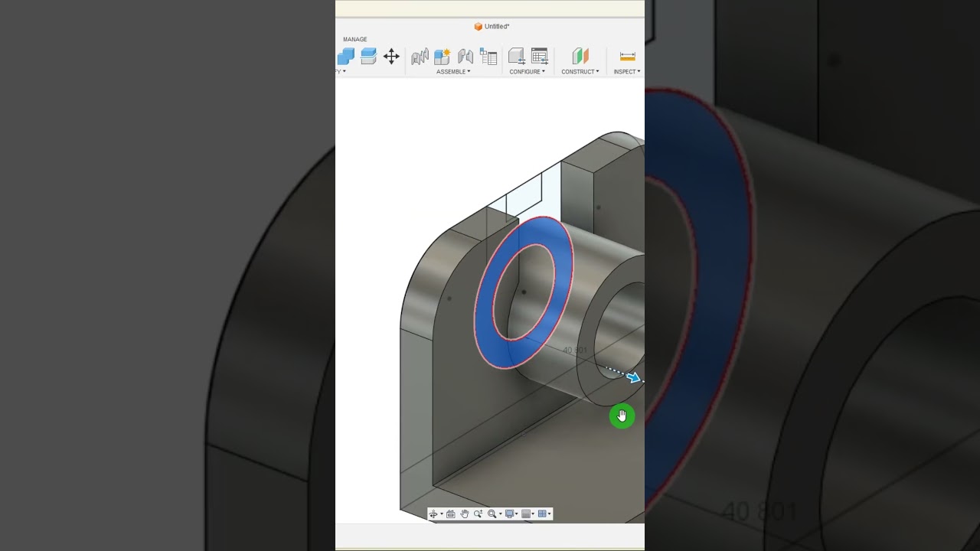The width and height of the screenshot is (980, 551).
Task: Open the Bill of Materials table icon
Action: pos(488,56)
